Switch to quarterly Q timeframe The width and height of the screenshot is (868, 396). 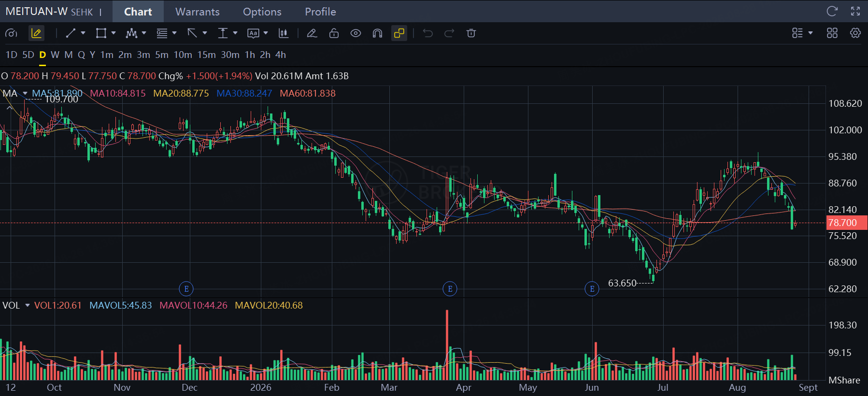coord(82,55)
